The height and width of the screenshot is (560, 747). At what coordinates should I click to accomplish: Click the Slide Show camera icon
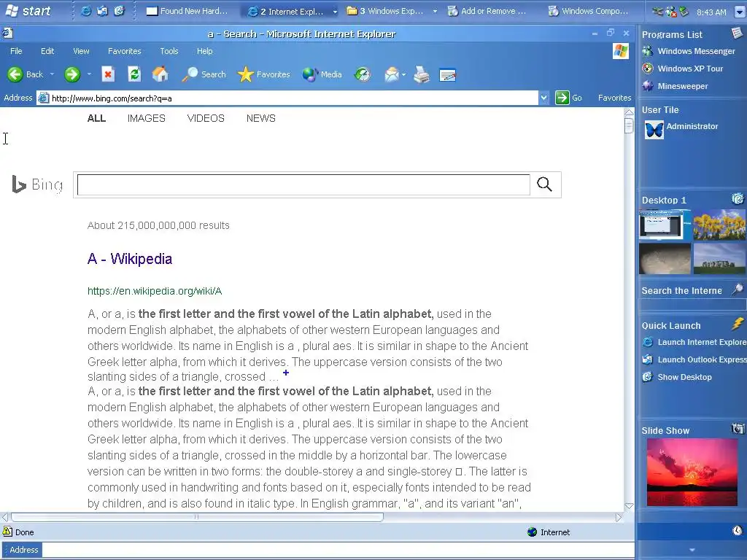point(738,429)
